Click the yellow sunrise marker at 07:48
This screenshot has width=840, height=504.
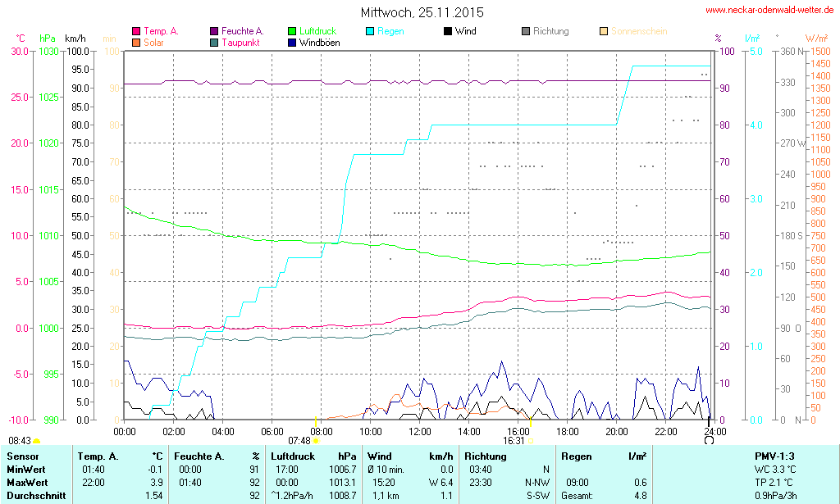tap(315, 441)
